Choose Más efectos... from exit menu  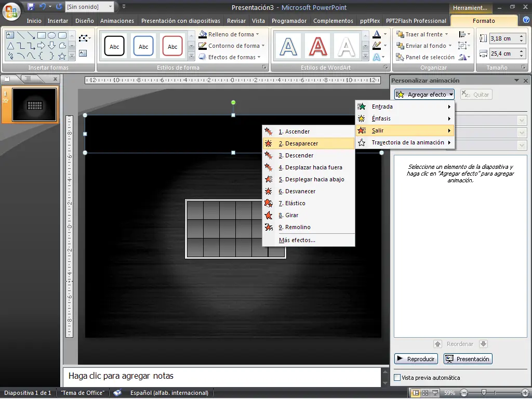[x=309, y=240]
